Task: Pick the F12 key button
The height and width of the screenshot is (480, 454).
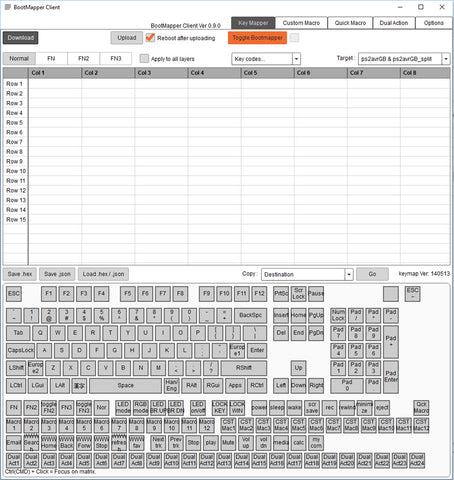Action: (x=259, y=294)
